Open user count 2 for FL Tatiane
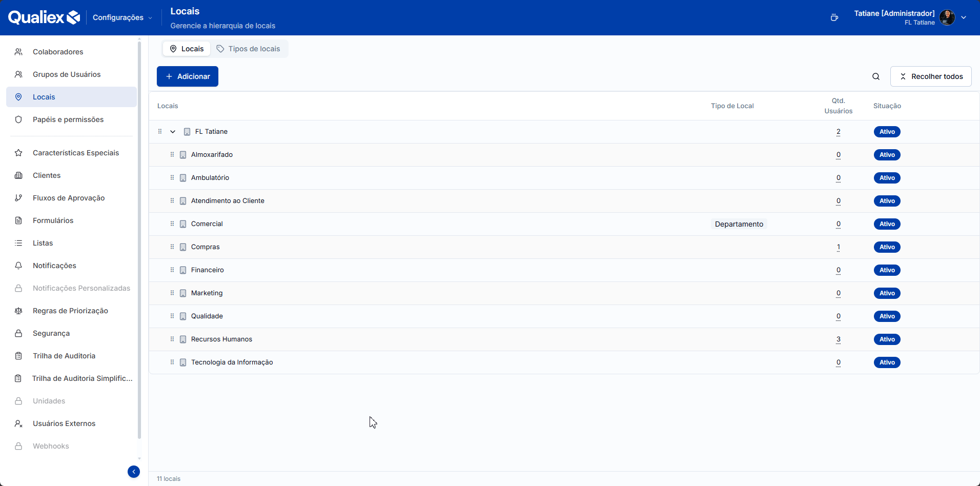Image resolution: width=980 pixels, height=486 pixels. click(839, 132)
